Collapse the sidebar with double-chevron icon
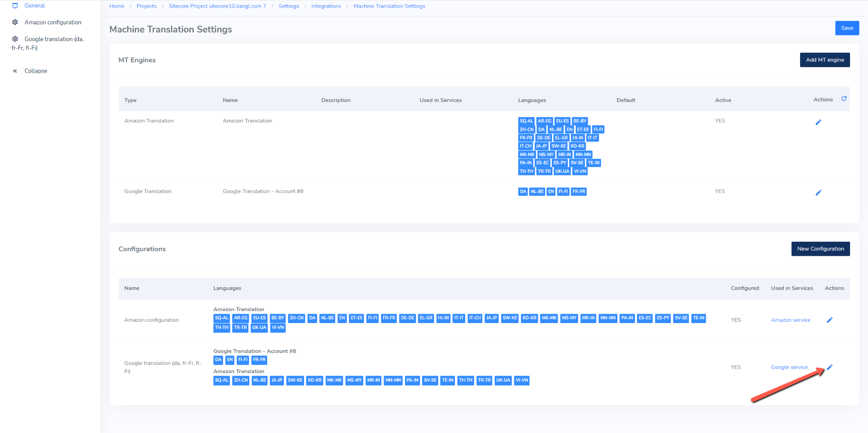Viewport: 868px width, 433px height. click(x=15, y=71)
